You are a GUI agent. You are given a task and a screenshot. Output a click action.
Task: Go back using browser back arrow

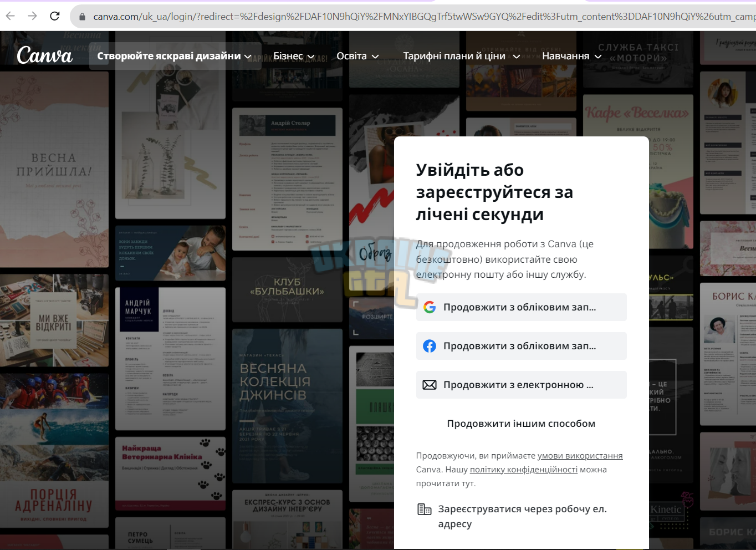coord(10,16)
